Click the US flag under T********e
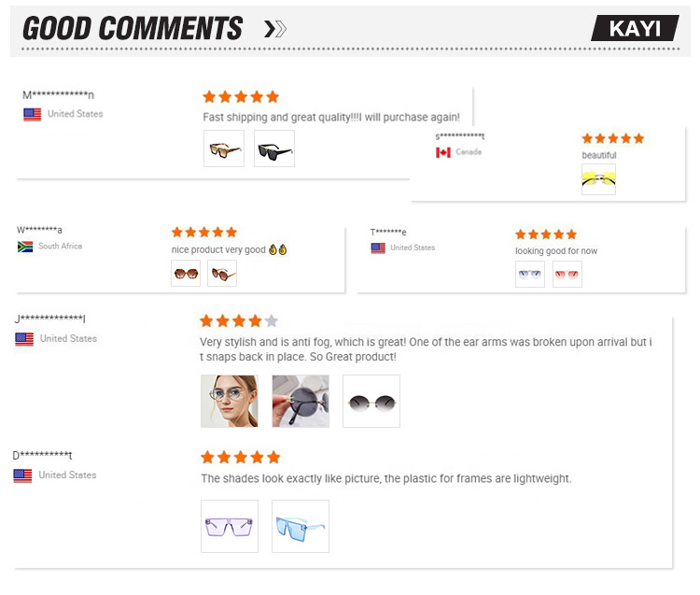Viewport: 700px width, 595px height. 378,248
